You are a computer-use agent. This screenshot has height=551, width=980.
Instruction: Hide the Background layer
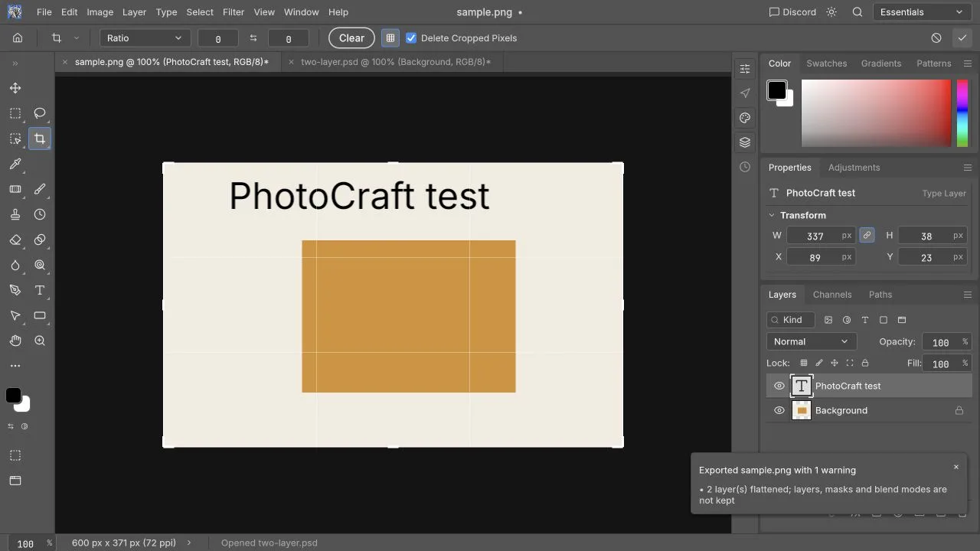[x=779, y=410]
